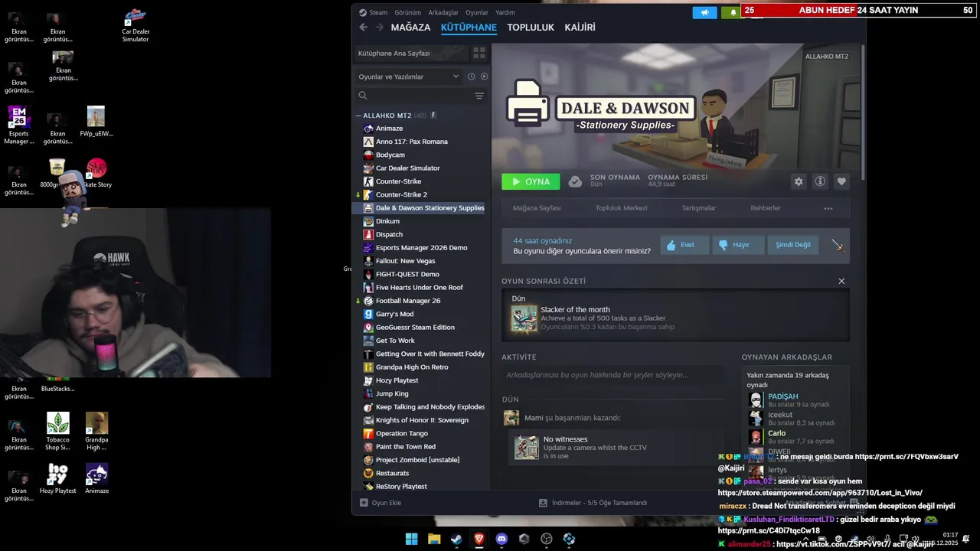Open Slacker of the month achievement
The height and width of the screenshot is (551, 980).
pyautogui.click(x=575, y=310)
